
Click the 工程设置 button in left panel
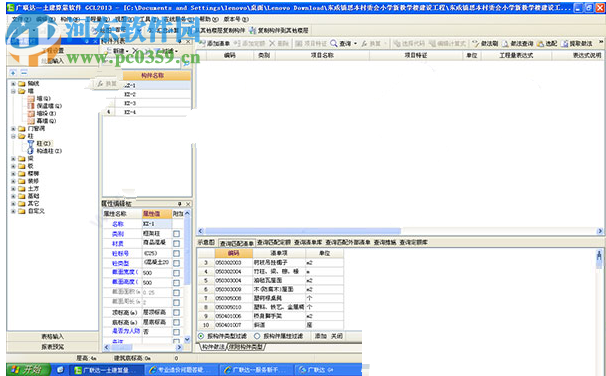[x=53, y=50]
